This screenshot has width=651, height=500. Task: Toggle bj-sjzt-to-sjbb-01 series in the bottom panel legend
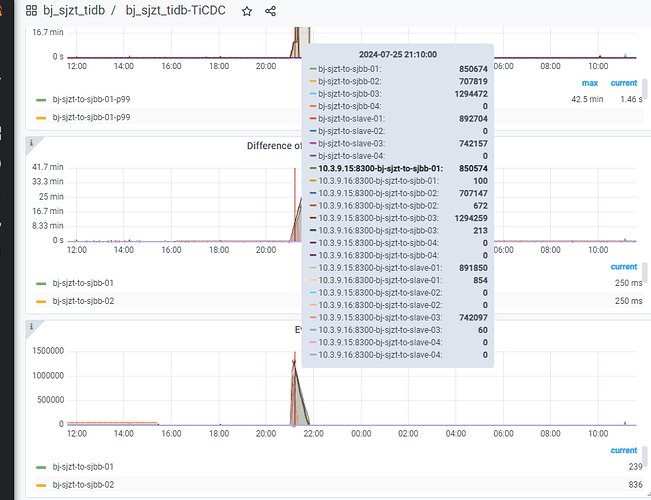(x=83, y=467)
